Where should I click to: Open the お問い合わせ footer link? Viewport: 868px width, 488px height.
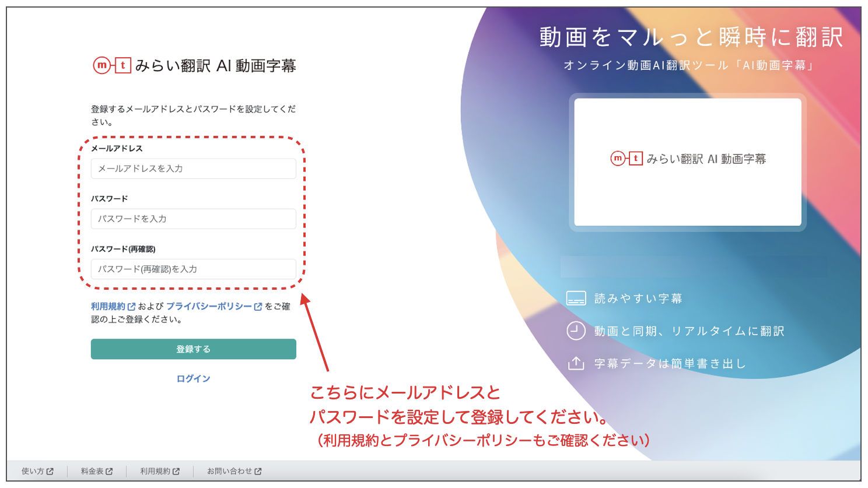pos(235,471)
